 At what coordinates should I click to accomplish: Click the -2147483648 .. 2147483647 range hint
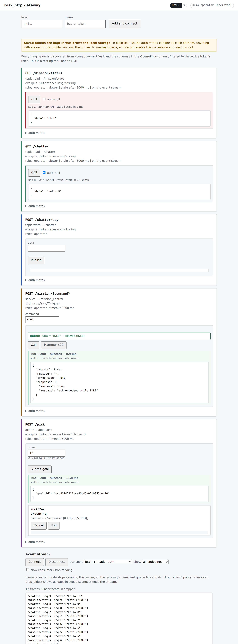(x=46, y=458)
